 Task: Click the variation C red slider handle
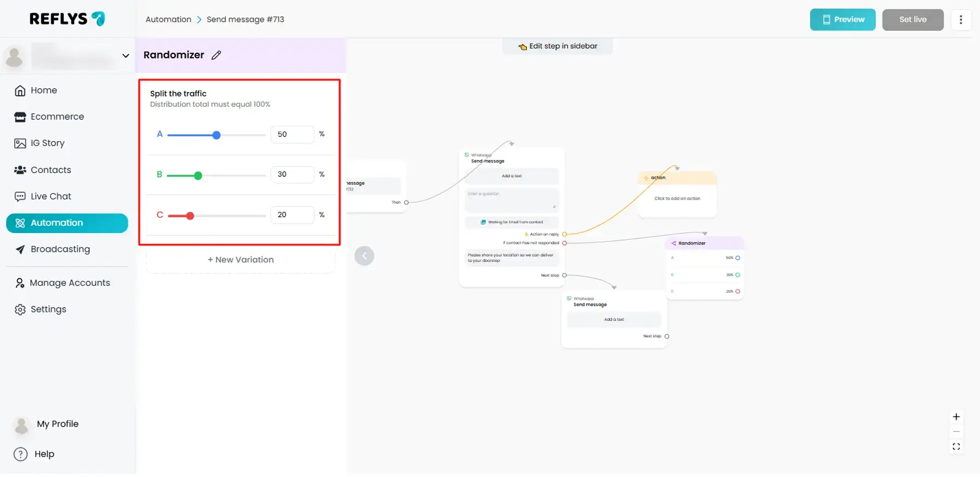click(190, 216)
